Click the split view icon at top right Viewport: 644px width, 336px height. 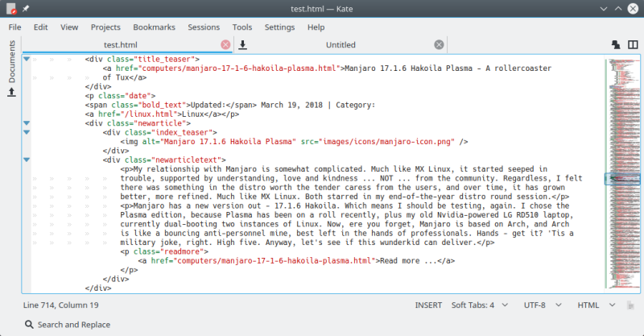[631, 44]
